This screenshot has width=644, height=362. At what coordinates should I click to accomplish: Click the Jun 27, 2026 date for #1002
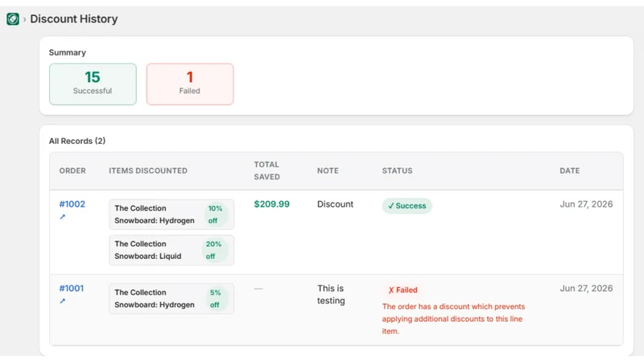coord(586,204)
